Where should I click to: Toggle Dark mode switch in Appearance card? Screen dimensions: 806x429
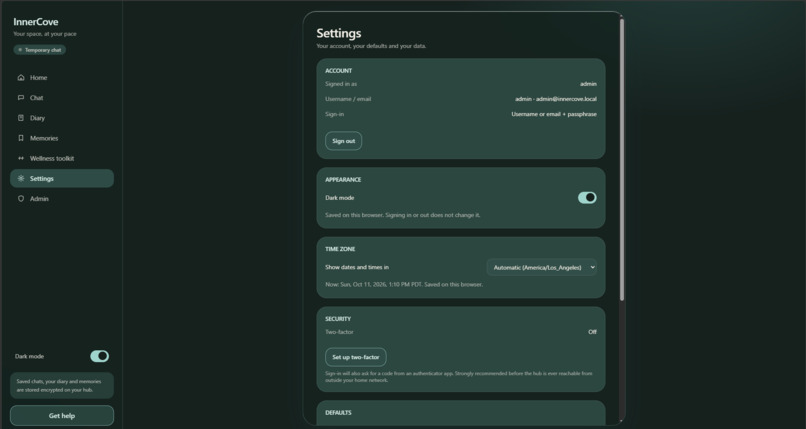(587, 197)
